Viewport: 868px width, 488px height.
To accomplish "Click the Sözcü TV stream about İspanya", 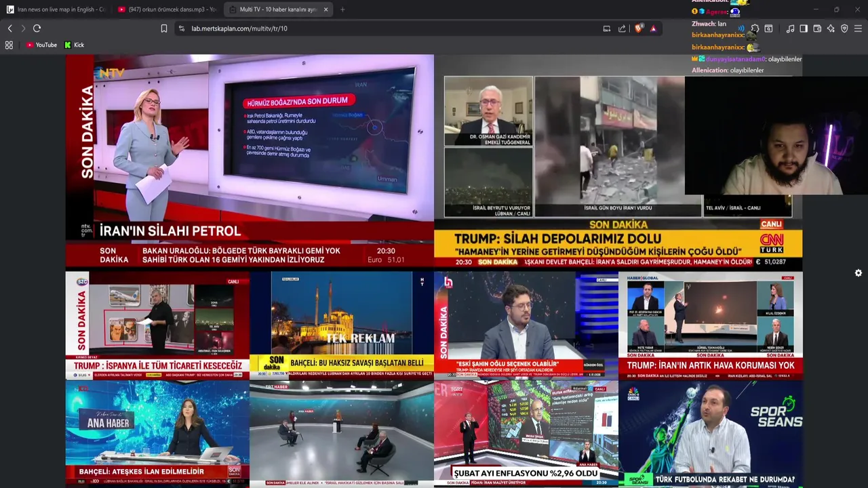I will point(157,325).
